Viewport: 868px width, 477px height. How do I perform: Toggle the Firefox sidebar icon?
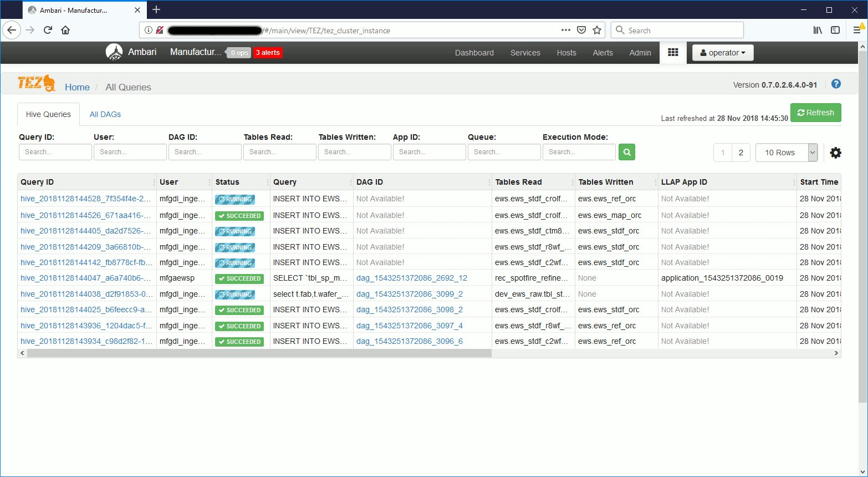pyautogui.click(x=835, y=30)
